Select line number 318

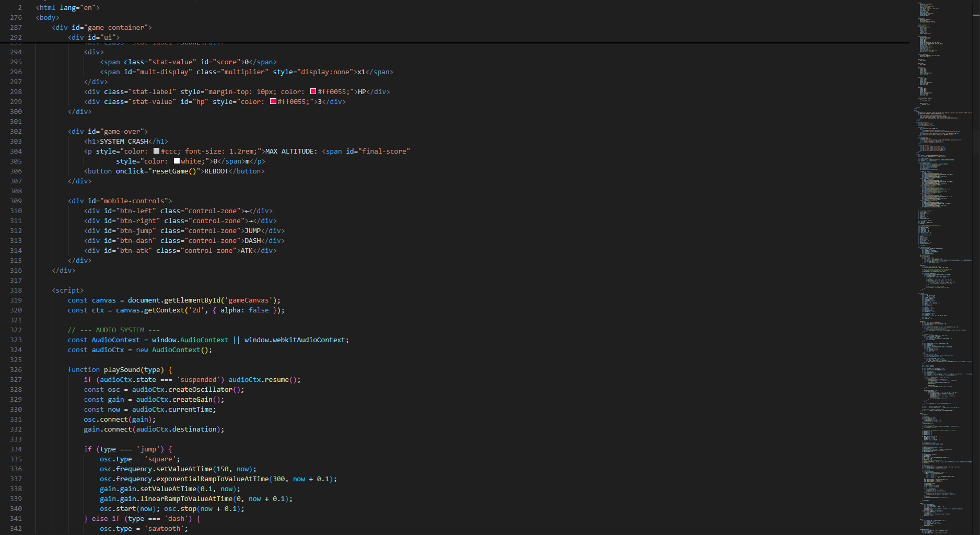pyautogui.click(x=16, y=290)
